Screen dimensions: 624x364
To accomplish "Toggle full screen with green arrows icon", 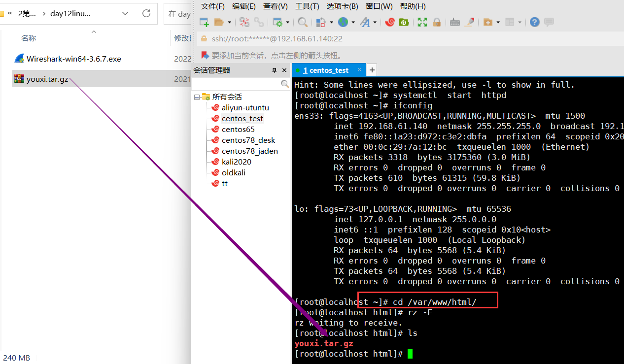I will 422,22.
